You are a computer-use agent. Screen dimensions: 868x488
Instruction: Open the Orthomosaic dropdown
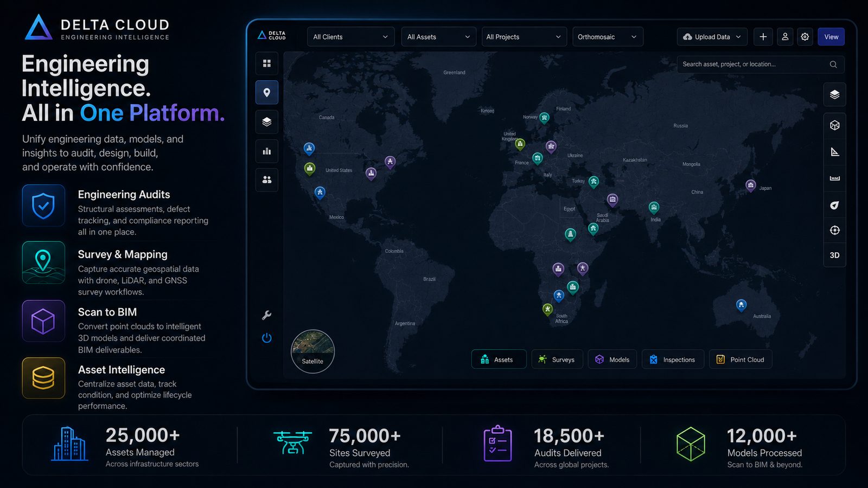coord(608,37)
